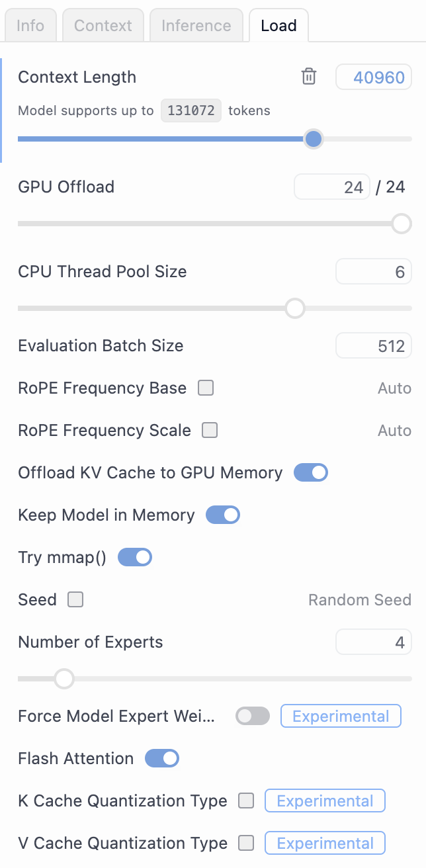Select the Inference tab

[x=196, y=26]
